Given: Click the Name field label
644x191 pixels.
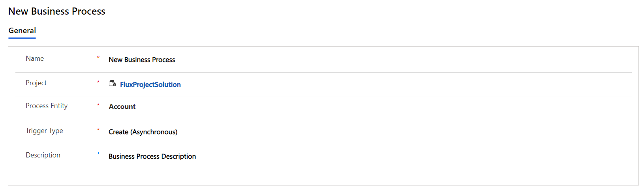Looking at the screenshot, I should pos(35,58).
